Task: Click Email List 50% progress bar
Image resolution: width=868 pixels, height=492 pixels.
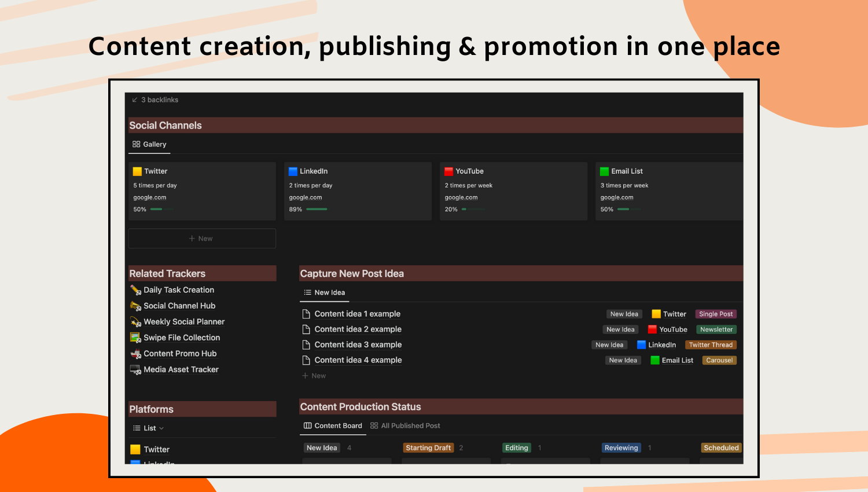Action: 629,210
